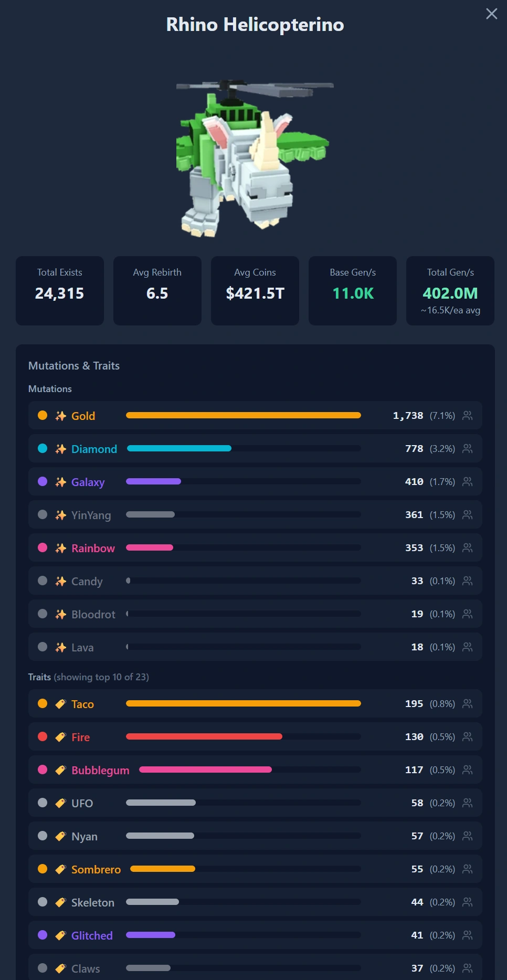
Task: Click owners icon on Rainbow row
Action: point(467,548)
